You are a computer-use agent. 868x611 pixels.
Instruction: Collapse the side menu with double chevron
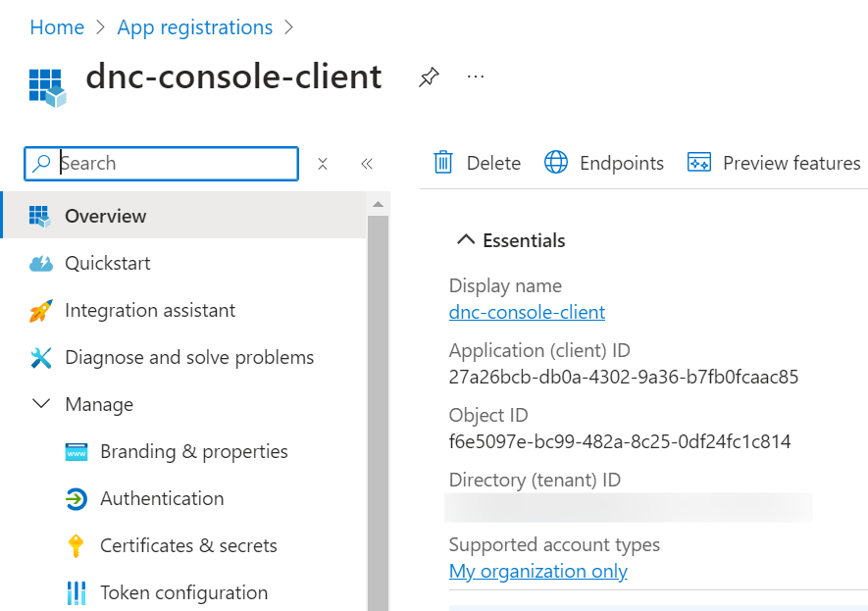(367, 164)
